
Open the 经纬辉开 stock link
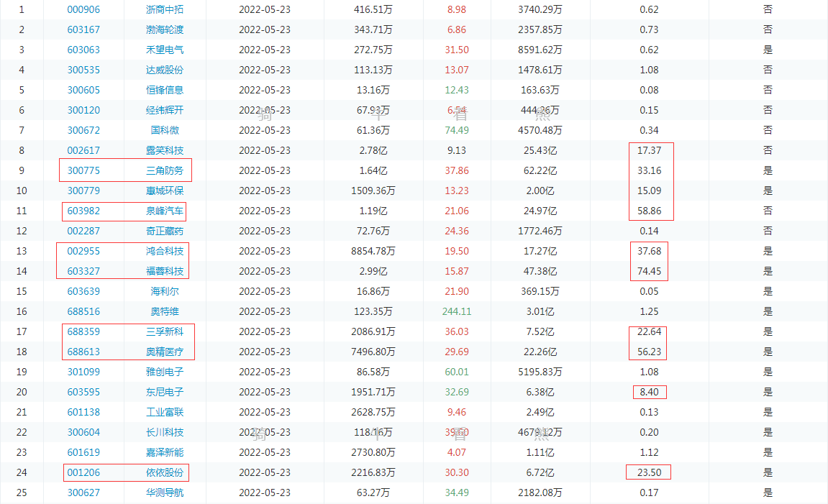(165, 110)
